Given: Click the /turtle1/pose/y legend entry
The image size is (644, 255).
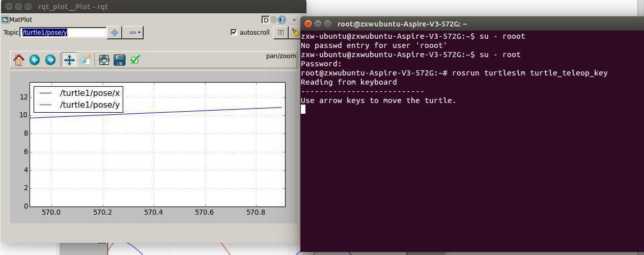Looking at the screenshot, I should click(x=78, y=105).
